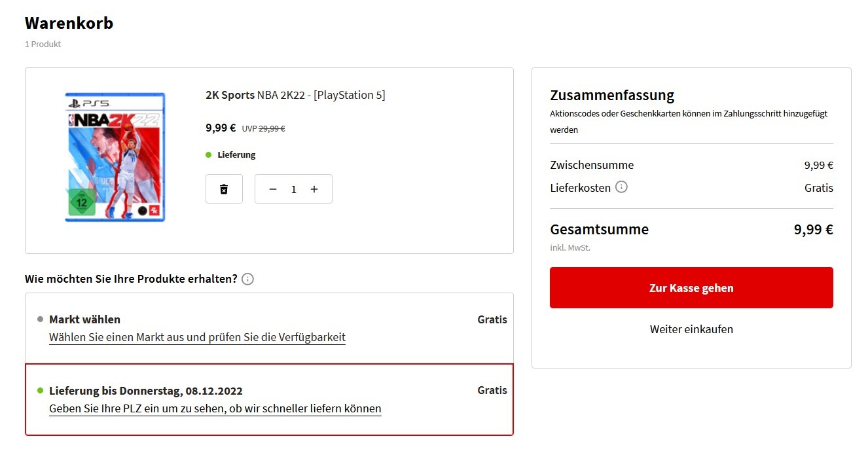Image resolution: width=868 pixels, height=449 pixels.
Task: Open the PLZ entry link for faster delivery
Action: tap(215, 409)
